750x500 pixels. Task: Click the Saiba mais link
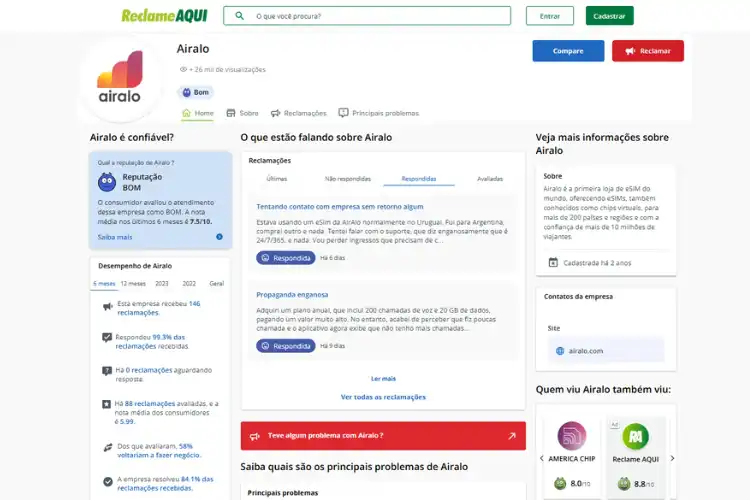[x=115, y=237]
